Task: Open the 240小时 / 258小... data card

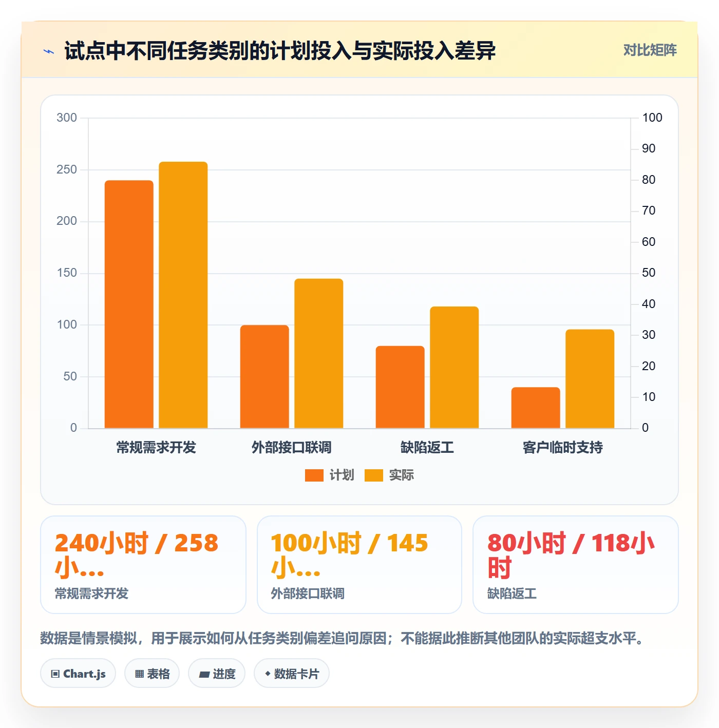Action: pos(143,565)
